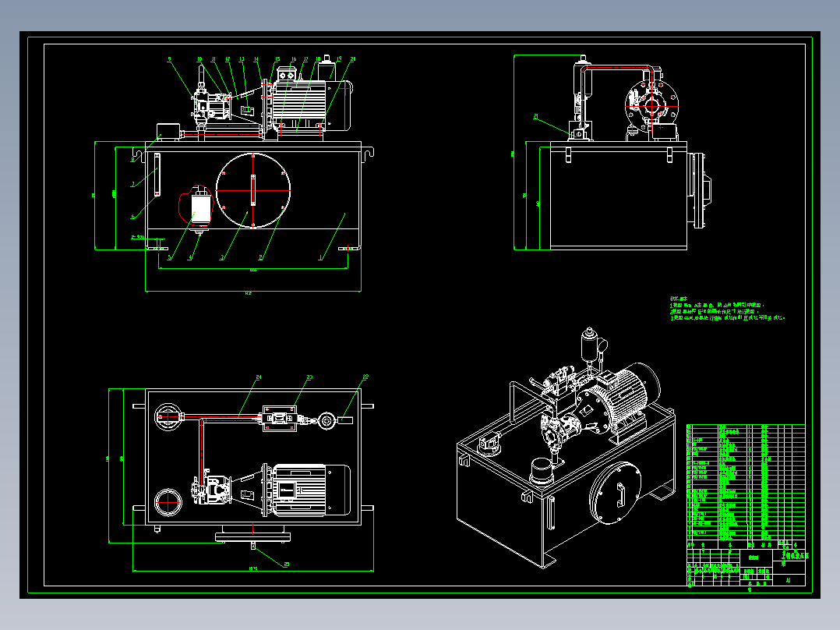Select balloon label 3 below the front view
Screen dimensions: 840x630
(222, 258)
